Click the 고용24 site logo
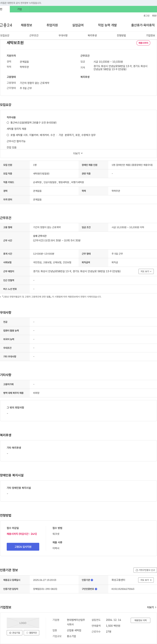157x644 pixels. coord(6,25)
